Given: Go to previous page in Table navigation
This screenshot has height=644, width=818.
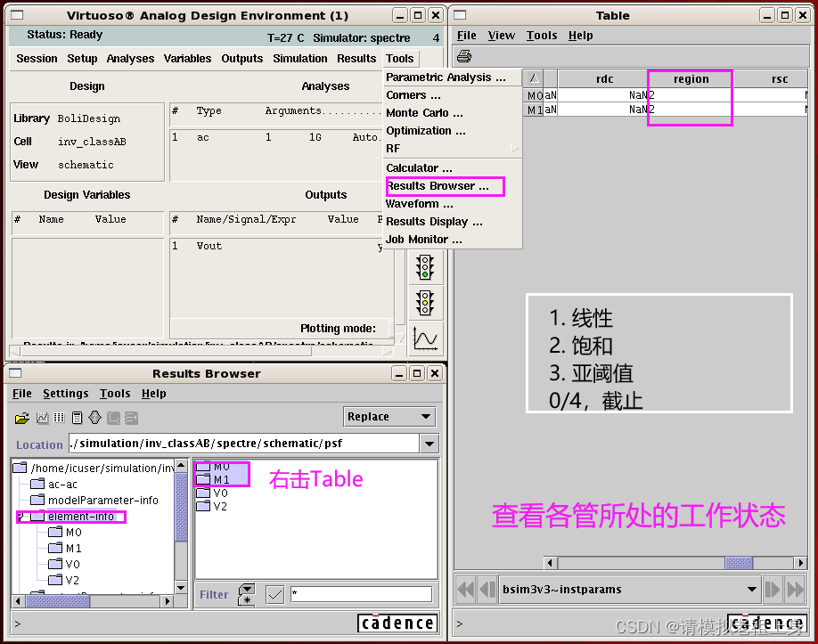Looking at the screenshot, I should coord(487,590).
